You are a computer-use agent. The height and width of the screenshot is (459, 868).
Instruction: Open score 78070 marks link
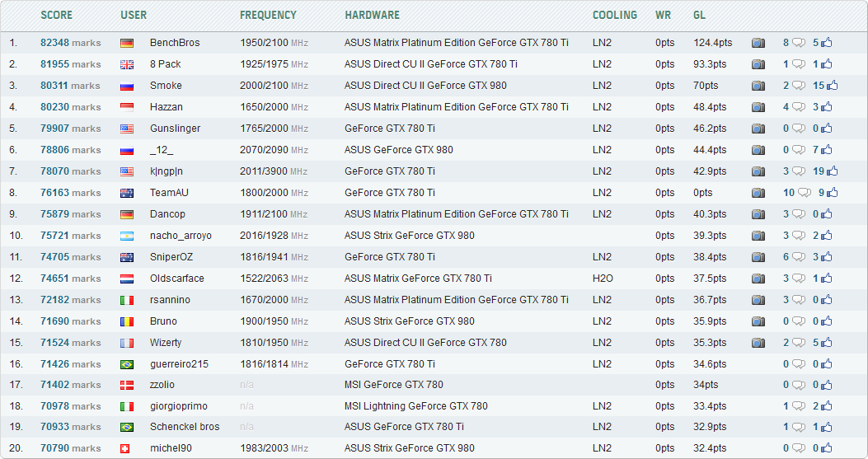(70, 171)
